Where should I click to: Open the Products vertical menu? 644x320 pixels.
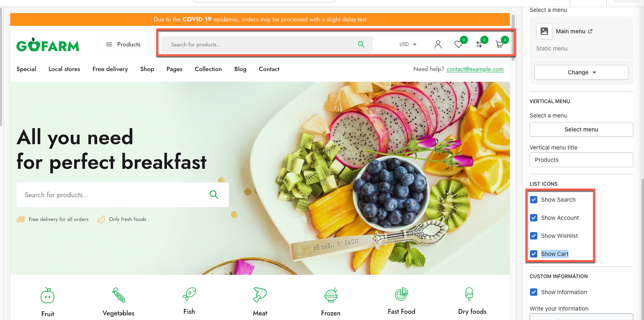(x=126, y=44)
